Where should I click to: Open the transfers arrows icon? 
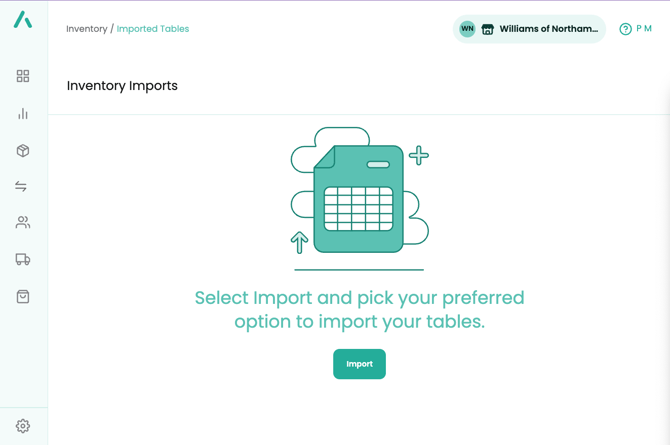pos(21,187)
